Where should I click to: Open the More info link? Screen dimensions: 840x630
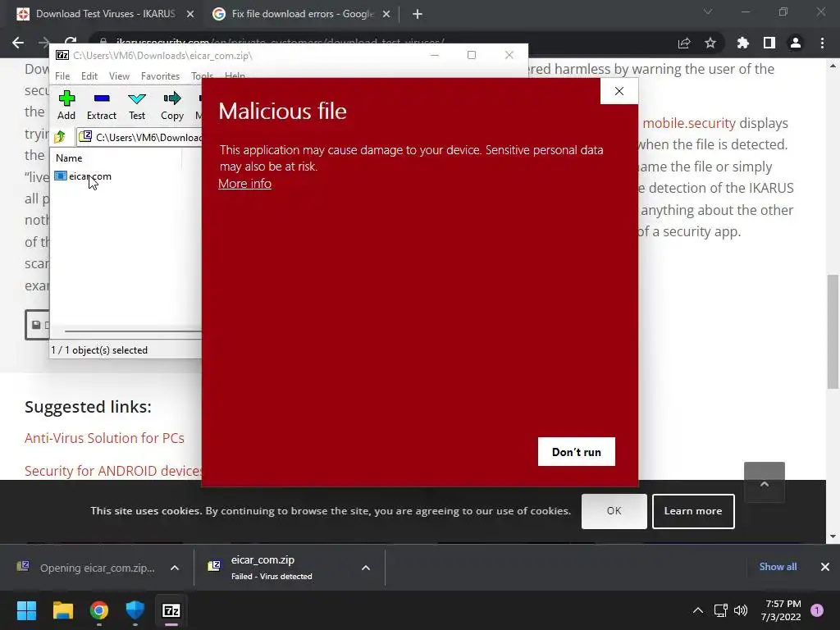pyautogui.click(x=244, y=183)
